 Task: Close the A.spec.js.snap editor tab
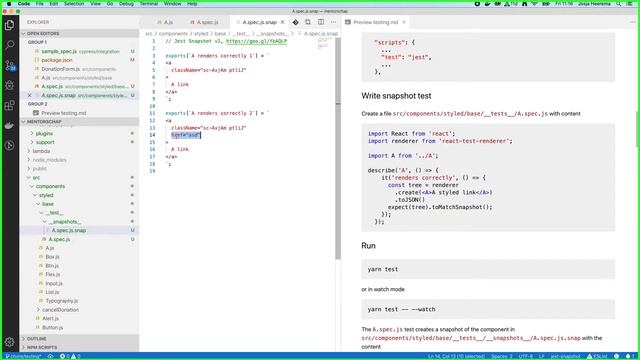(x=282, y=22)
